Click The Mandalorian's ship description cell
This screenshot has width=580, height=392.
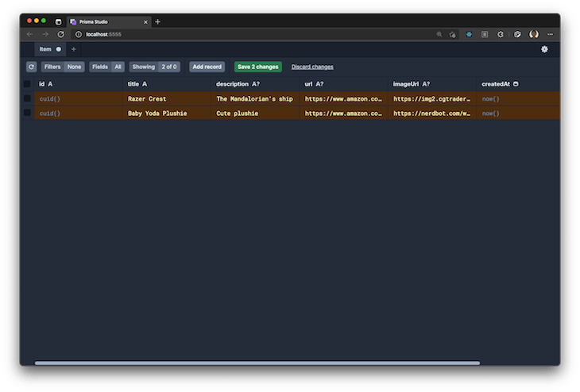[x=255, y=98]
